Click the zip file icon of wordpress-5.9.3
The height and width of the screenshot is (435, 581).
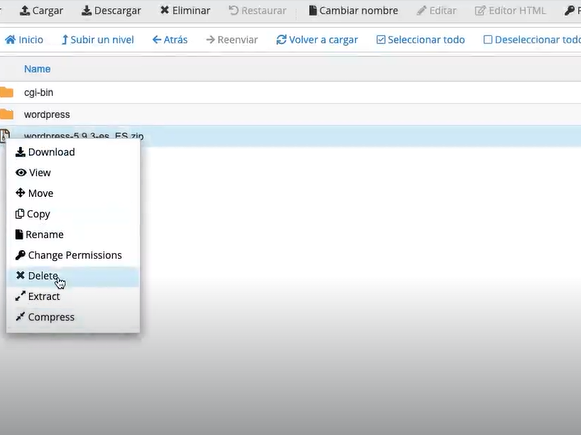point(4,136)
